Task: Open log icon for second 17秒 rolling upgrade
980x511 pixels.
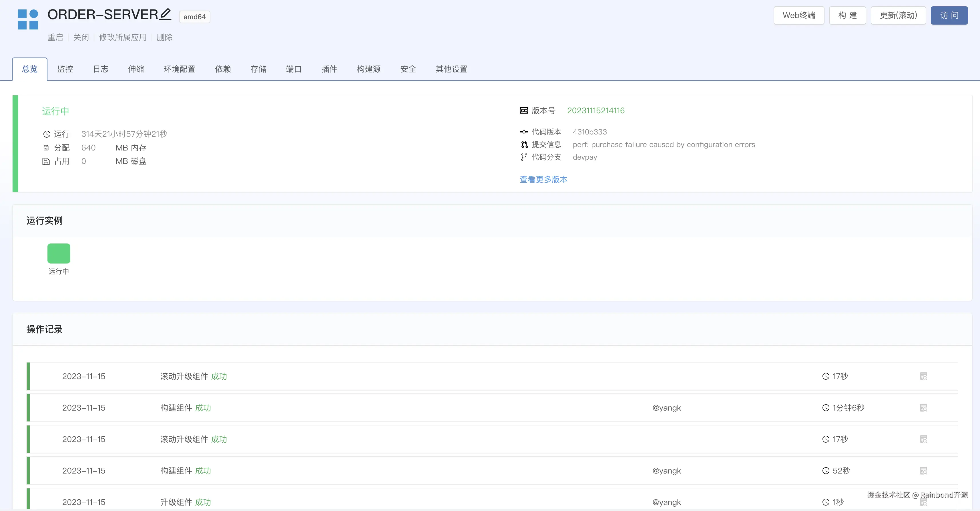Action: pyautogui.click(x=923, y=439)
